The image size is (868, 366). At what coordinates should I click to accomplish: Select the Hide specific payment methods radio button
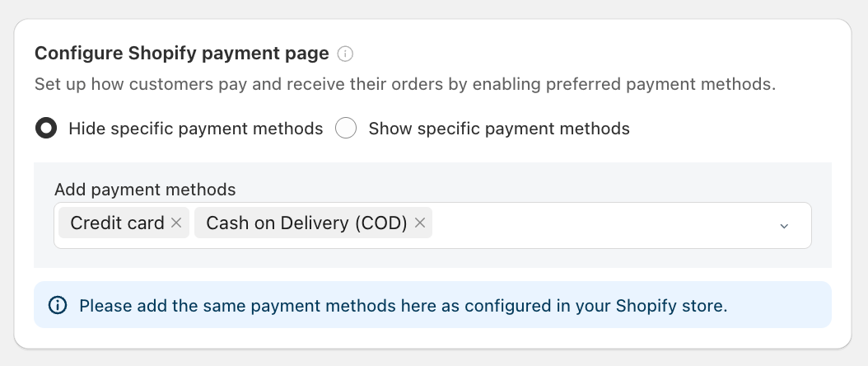tap(46, 129)
